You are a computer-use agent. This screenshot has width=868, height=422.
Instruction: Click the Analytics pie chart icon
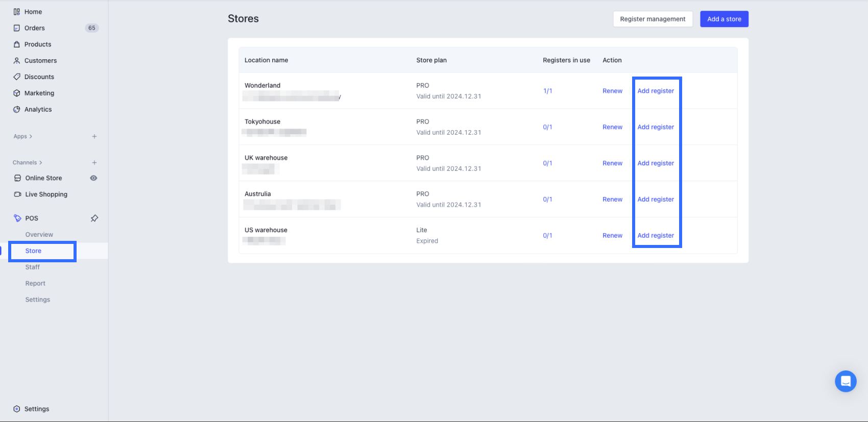pos(17,110)
